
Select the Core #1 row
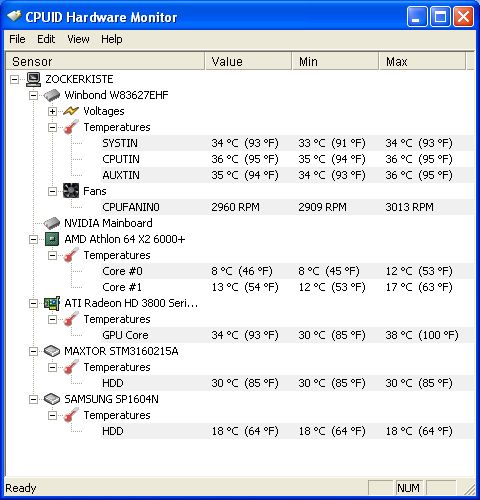click(x=287, y=287)
